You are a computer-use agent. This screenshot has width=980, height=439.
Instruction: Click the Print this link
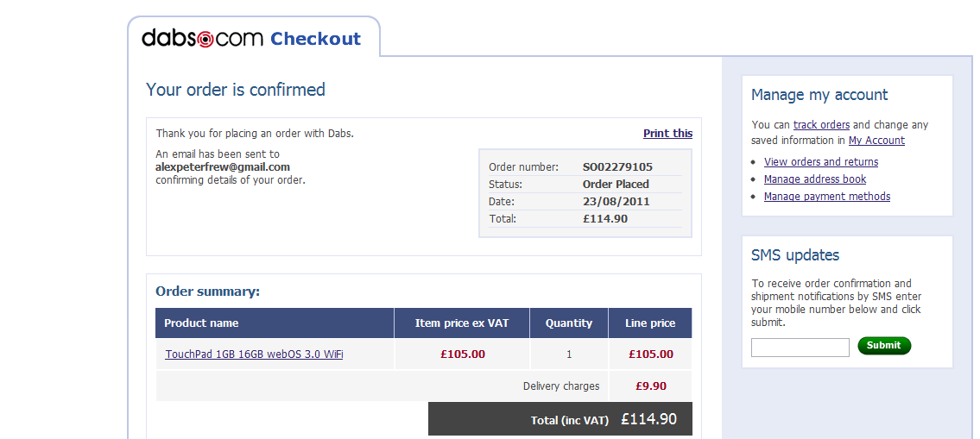[667, 133]
